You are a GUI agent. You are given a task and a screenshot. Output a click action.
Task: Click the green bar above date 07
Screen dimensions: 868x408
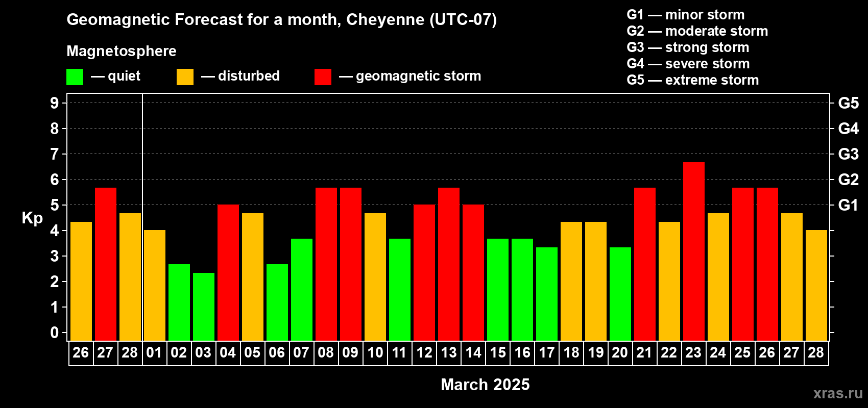click(x=302, y=290)
